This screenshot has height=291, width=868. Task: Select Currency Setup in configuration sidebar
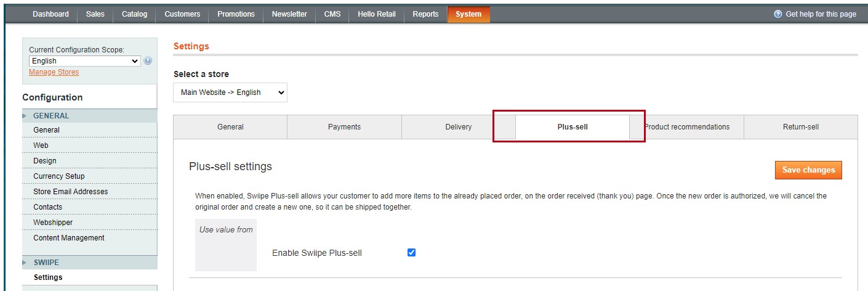click(x=59, y=176)
